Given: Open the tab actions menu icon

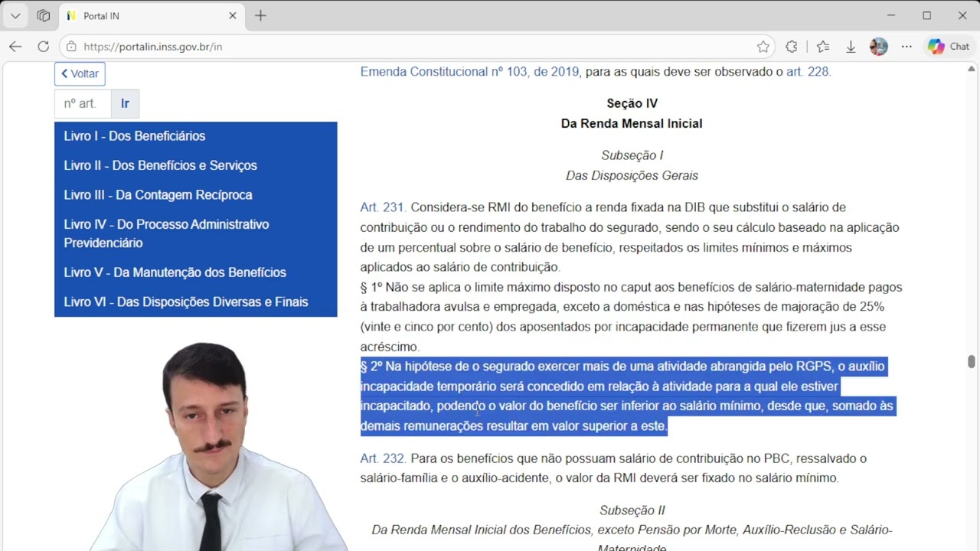Looking at the screenshot, I should [44, 15].
